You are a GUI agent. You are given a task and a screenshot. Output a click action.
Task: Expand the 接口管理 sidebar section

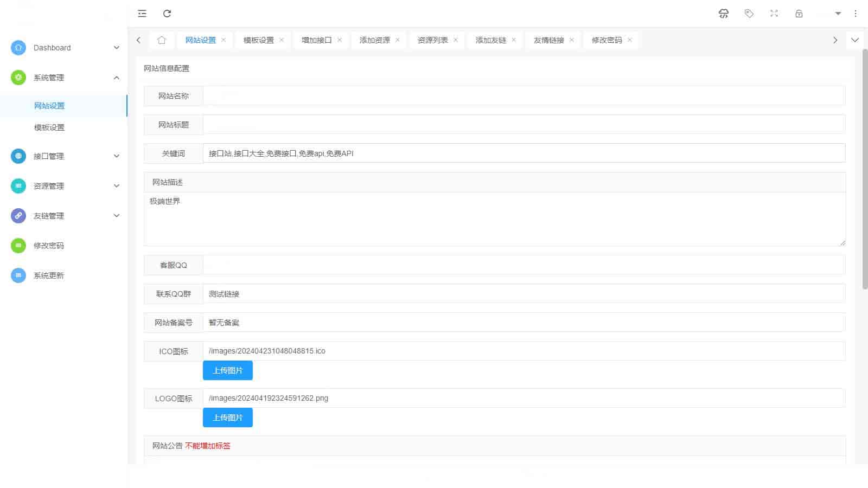(65, 156)
